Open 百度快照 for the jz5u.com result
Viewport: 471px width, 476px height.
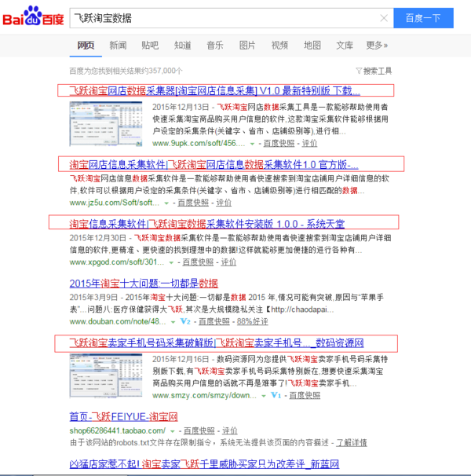193,203
